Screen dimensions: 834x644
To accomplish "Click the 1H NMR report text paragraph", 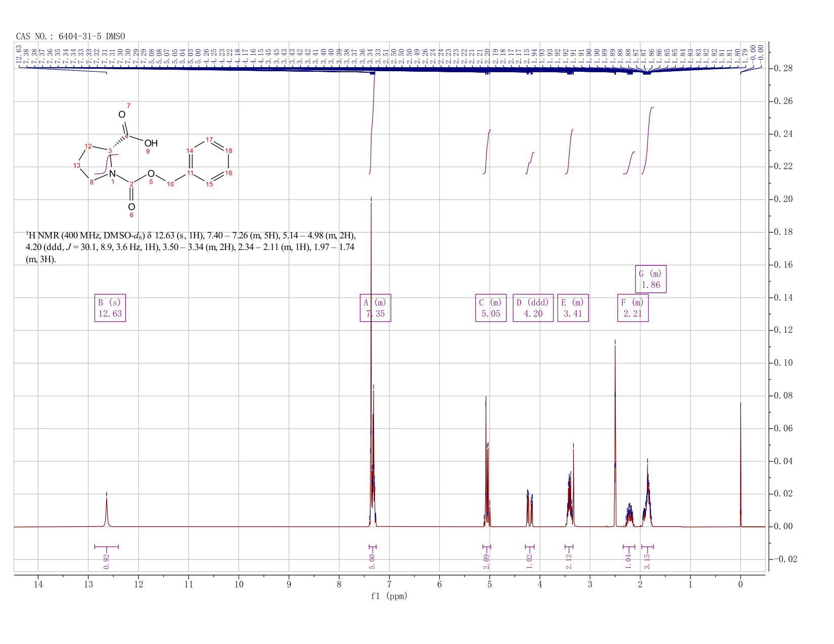I will (x=192, y=247).
